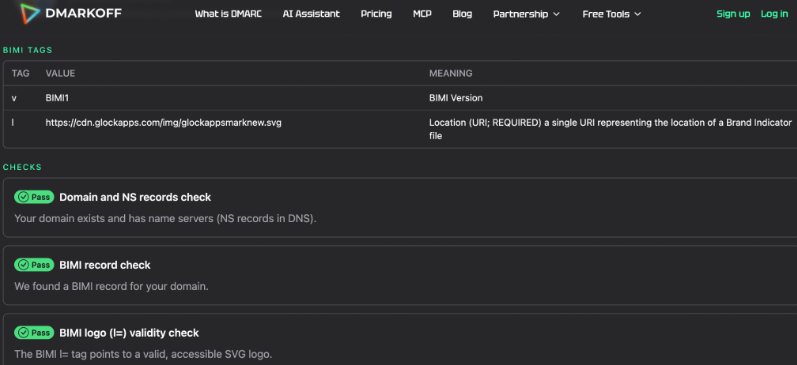Viewport: 797px width, 365px height.
Task: Click the TAG column header
Action: click(x=20, y=73)
